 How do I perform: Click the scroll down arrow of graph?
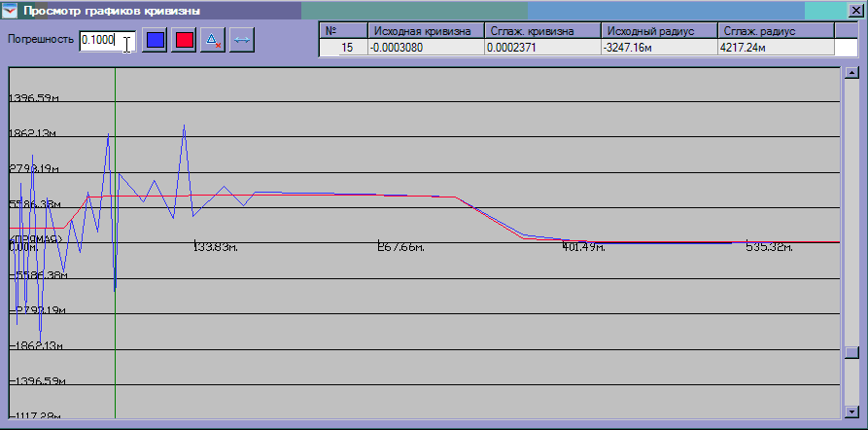[852, 411]
